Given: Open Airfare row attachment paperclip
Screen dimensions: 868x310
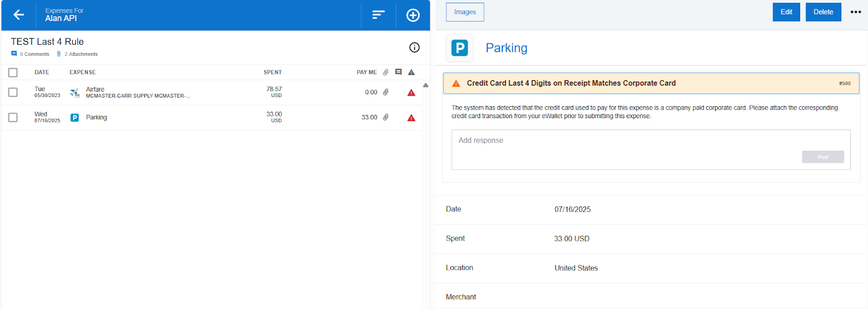Looking at the screenshot, I should tap(386, 92).
